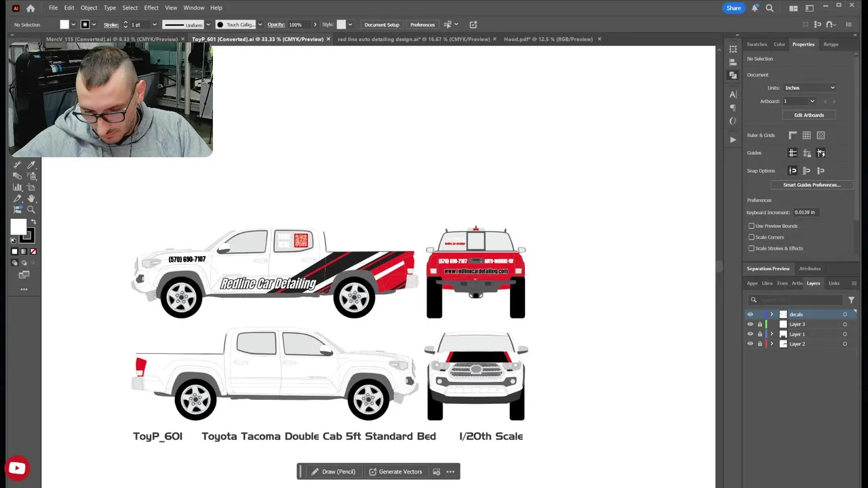Enable Scale Strokes & Effects checkbox
The height and width of the screenshot is (488, 868).
pyautogui.click(x=751, y=248)
